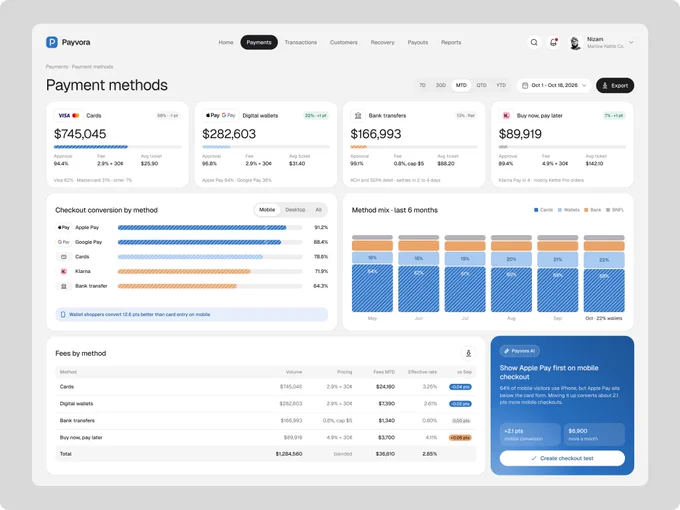Click the Apple Pay Google Pay badge

[x=220, y=115]
